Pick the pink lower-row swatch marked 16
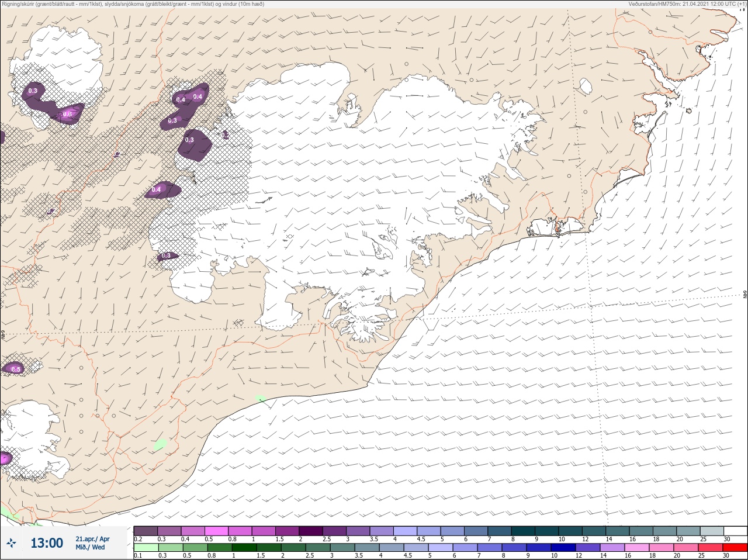 coord(637,548)
